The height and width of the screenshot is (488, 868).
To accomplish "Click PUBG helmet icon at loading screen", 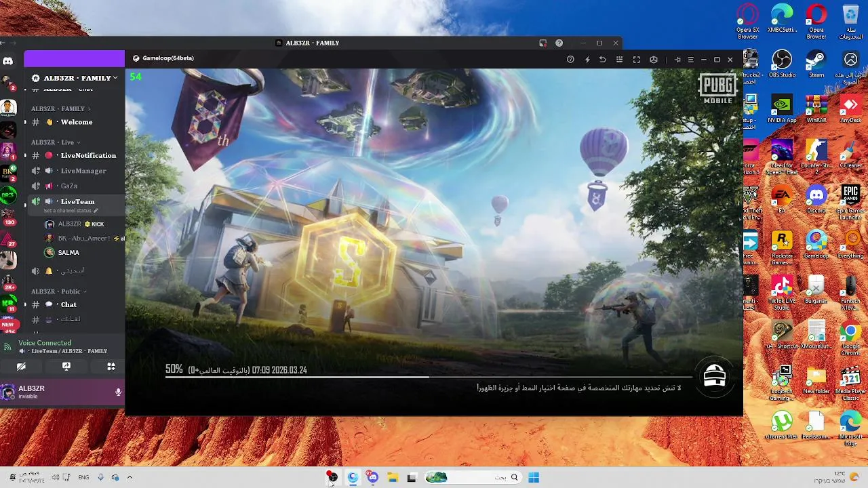I will pos(715,376).
